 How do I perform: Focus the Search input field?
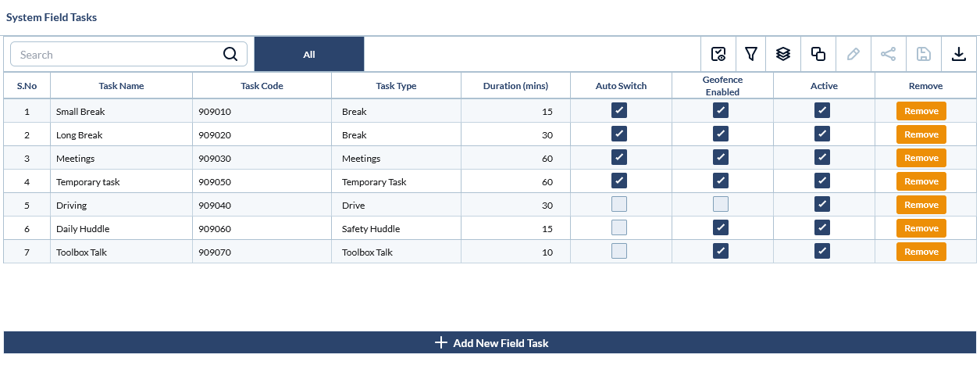[117, 55]
